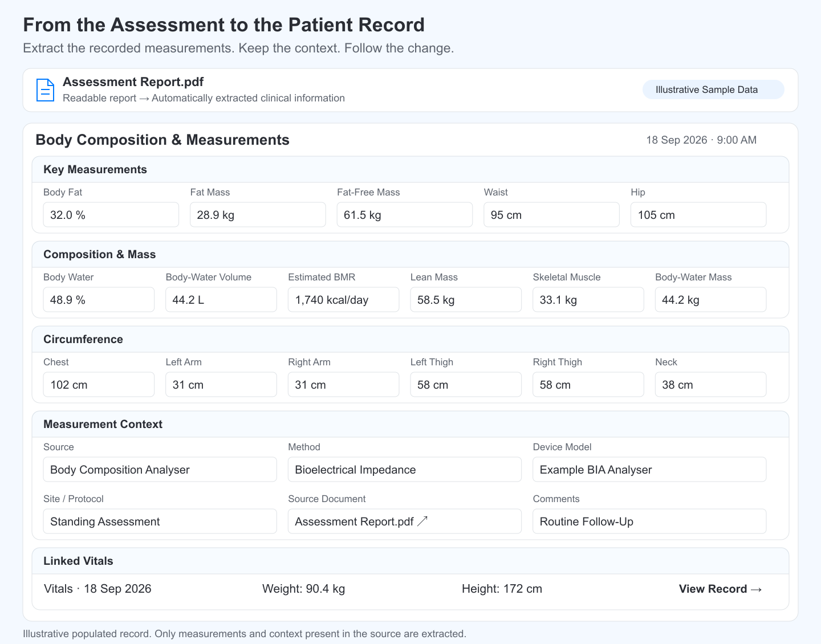Click the Right Thigh circumference field

click(588, 385)
